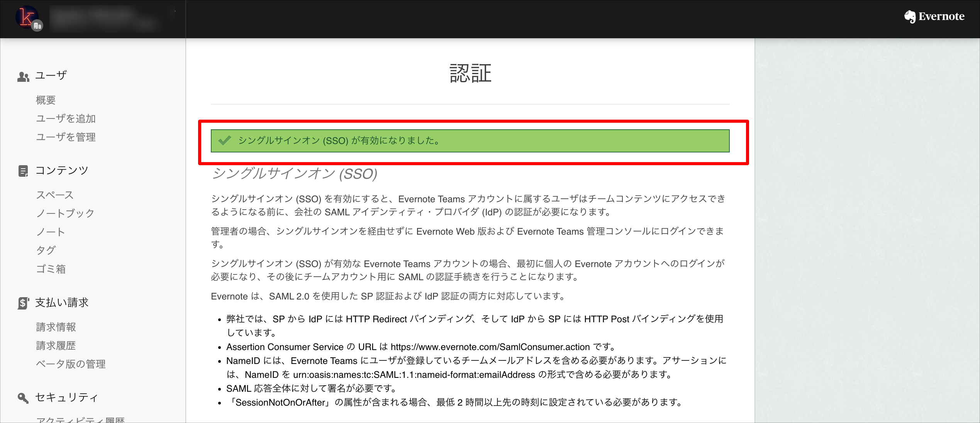This screenshot has height=423, width=980.
Task: Click the コンテンツ section heading
Action: tap(62, 170)
